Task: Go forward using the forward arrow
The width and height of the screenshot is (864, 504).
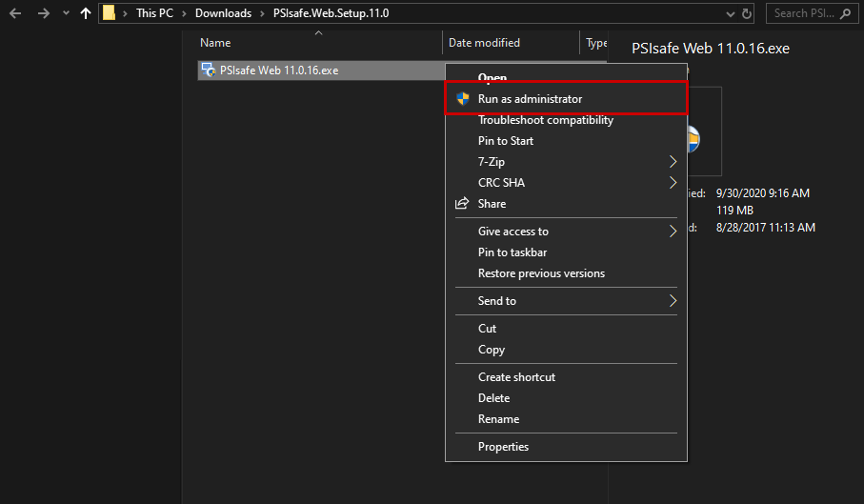Action: [43, 13]
